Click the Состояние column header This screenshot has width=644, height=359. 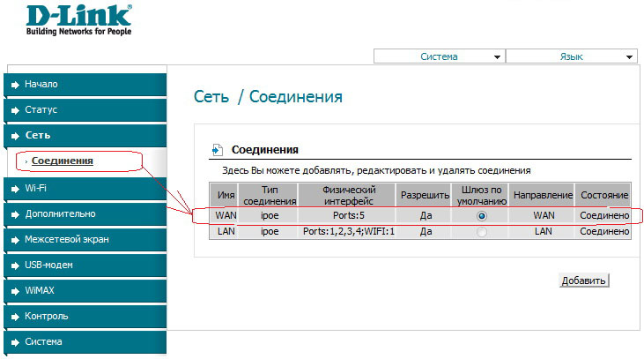(x=604, y=195)
